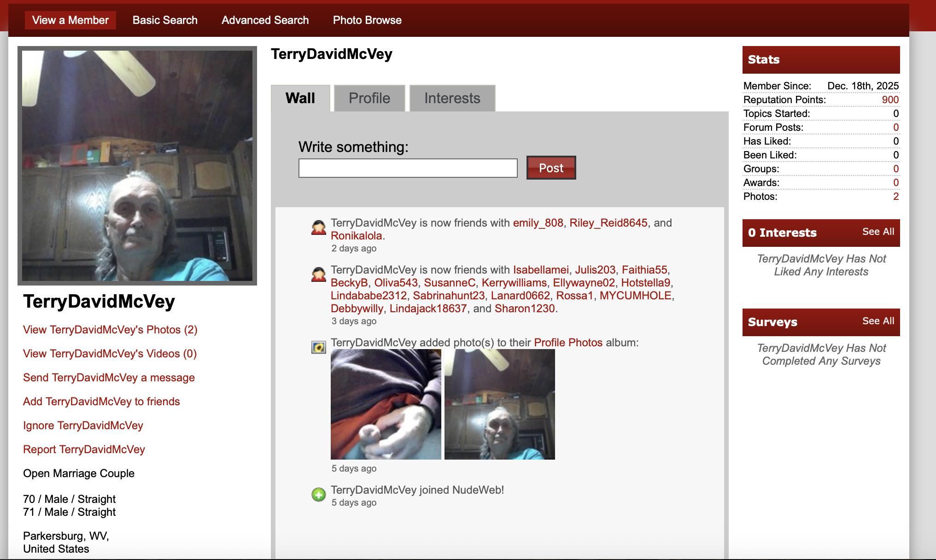Click the friends icon beside the emily_808 update

tap(318, 227)
